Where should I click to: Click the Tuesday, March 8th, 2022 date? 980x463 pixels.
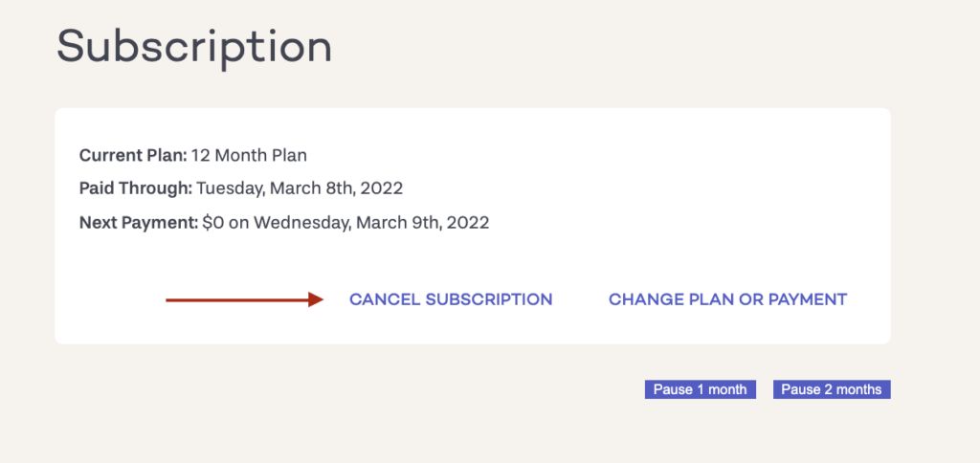click(300, 188)
